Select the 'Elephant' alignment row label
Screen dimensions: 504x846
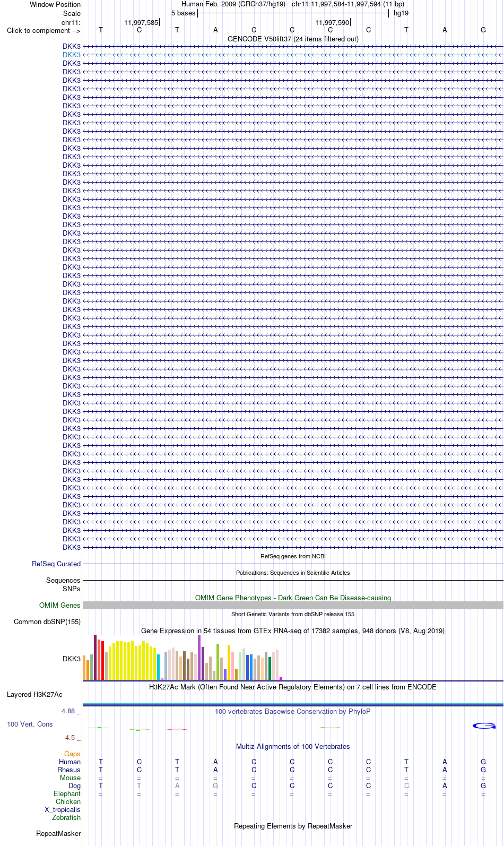67,793
